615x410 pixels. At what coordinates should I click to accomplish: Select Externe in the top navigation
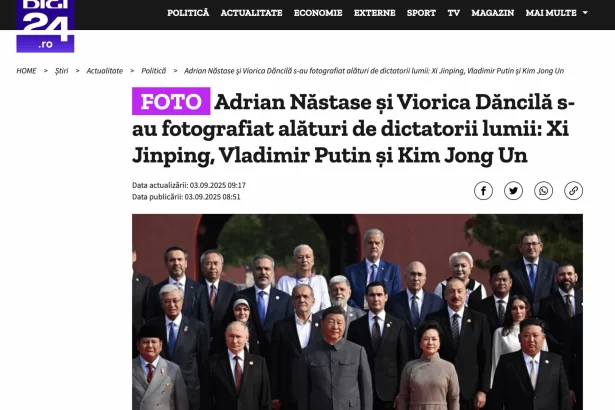pyautogui.click(x=375, y=13)
